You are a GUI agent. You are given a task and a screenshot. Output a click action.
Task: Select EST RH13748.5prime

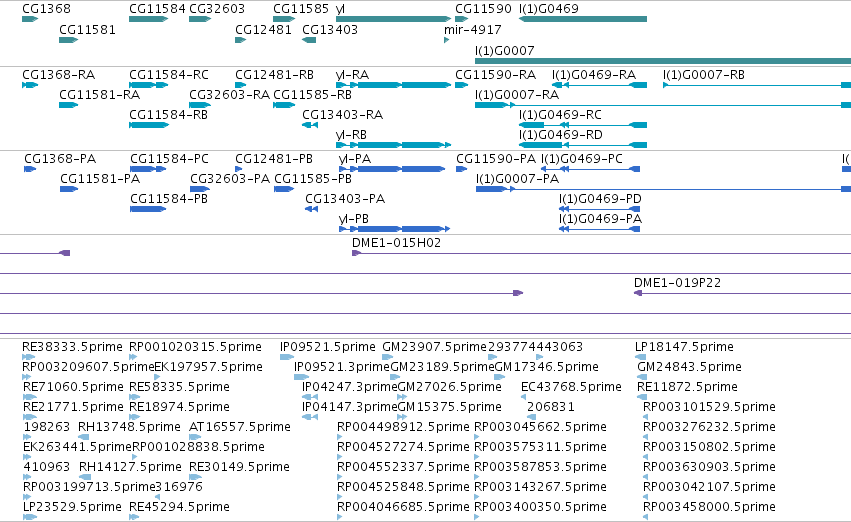pyautogui.click(x=84, y=437)
